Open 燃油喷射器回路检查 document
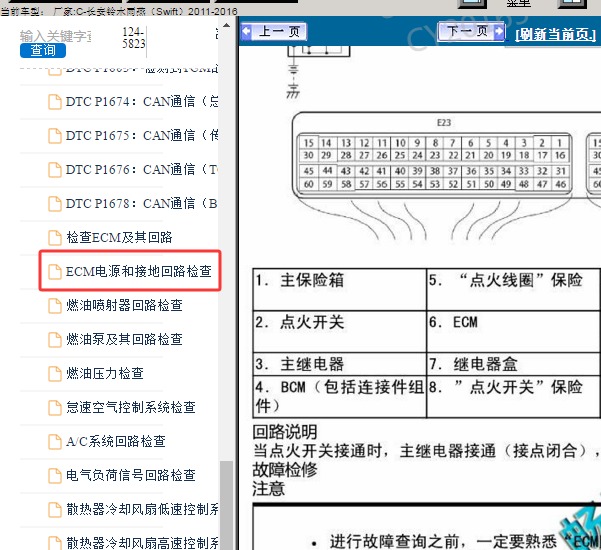 coord(124,305)
